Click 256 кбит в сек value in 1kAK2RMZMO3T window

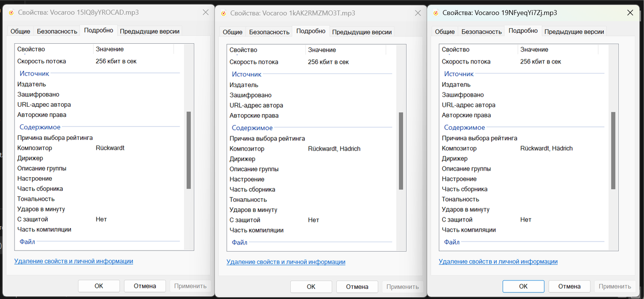(x=329, y=62)
